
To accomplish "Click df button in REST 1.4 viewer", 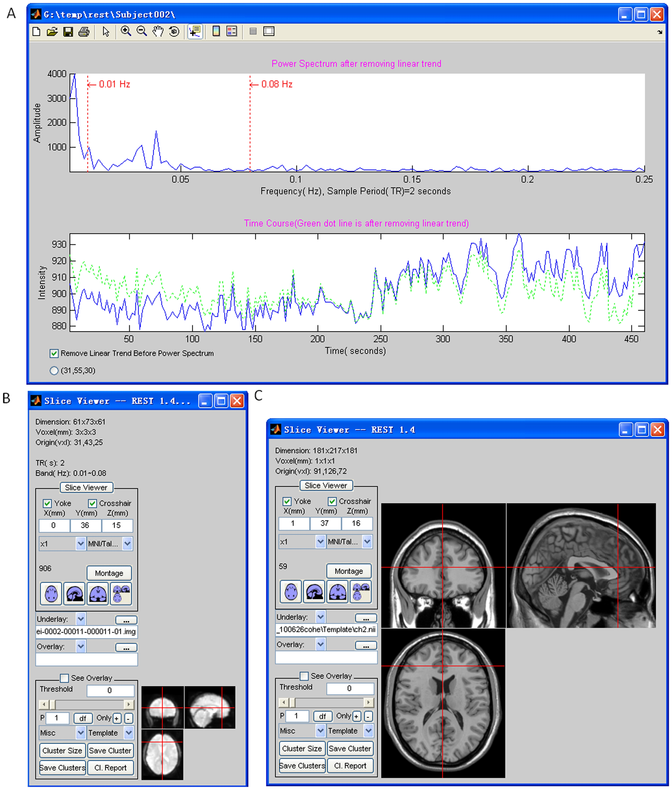I will point(323,716).
